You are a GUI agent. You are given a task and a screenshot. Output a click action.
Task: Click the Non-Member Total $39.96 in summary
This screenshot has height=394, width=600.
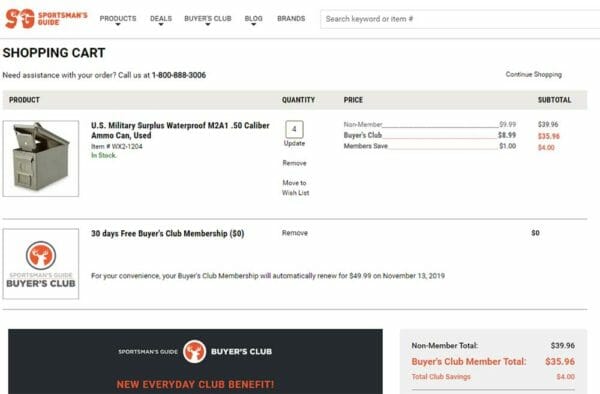pos(562,345)
